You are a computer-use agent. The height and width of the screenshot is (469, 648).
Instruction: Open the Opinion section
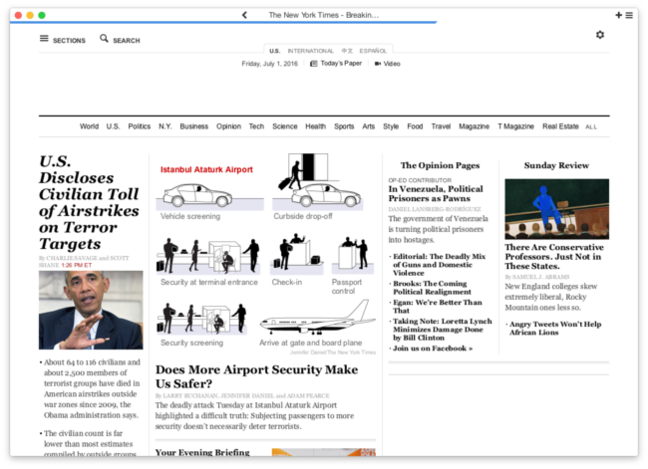tap(229, 126)
